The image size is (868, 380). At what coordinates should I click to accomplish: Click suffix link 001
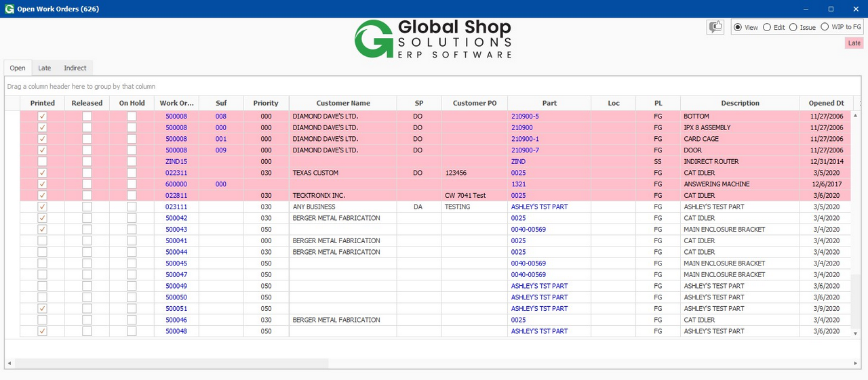pyautogui.click(x=221, y=139)
